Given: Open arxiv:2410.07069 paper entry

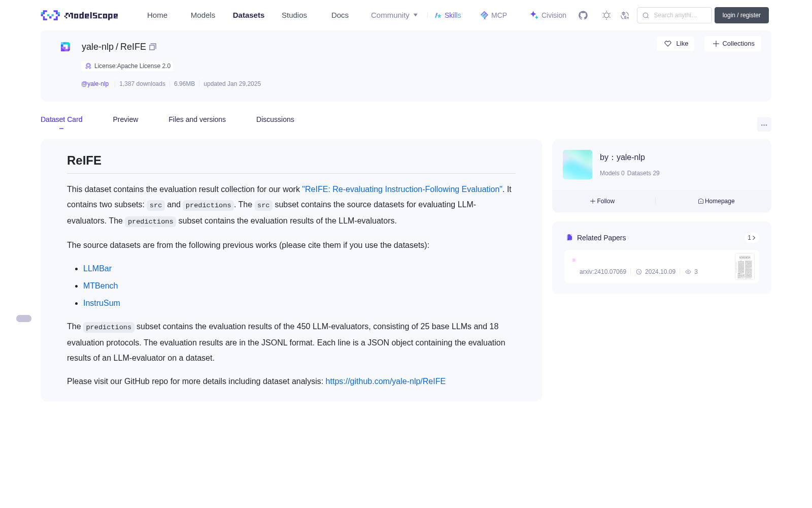Looking at the screenshot, I should pyautogui.click(x=603, y=272).
